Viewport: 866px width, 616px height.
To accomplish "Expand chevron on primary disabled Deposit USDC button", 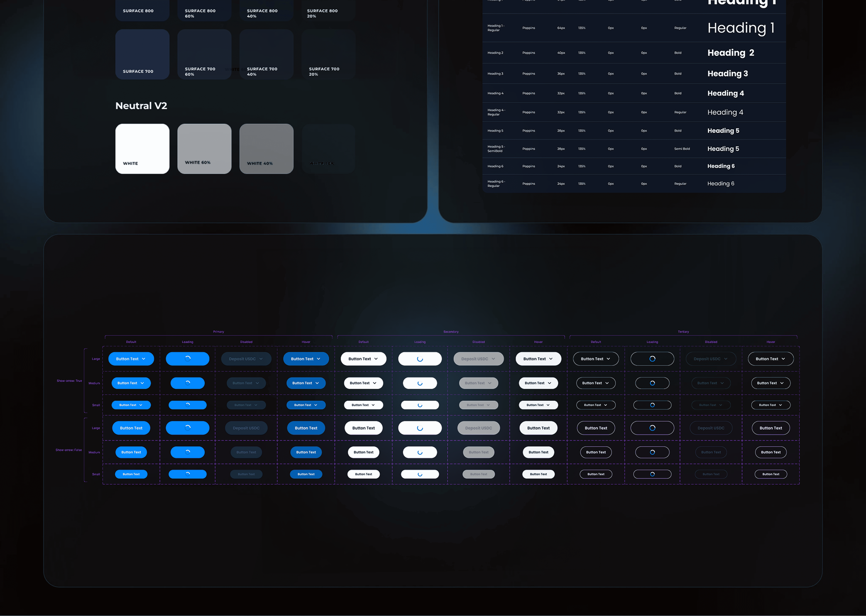I will click(x=261, y=359).
